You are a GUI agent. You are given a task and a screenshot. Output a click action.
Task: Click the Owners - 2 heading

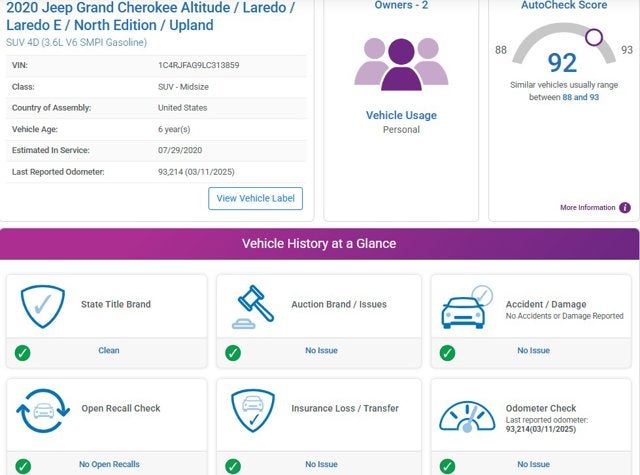pyautogui.click(x=401, y=5)
